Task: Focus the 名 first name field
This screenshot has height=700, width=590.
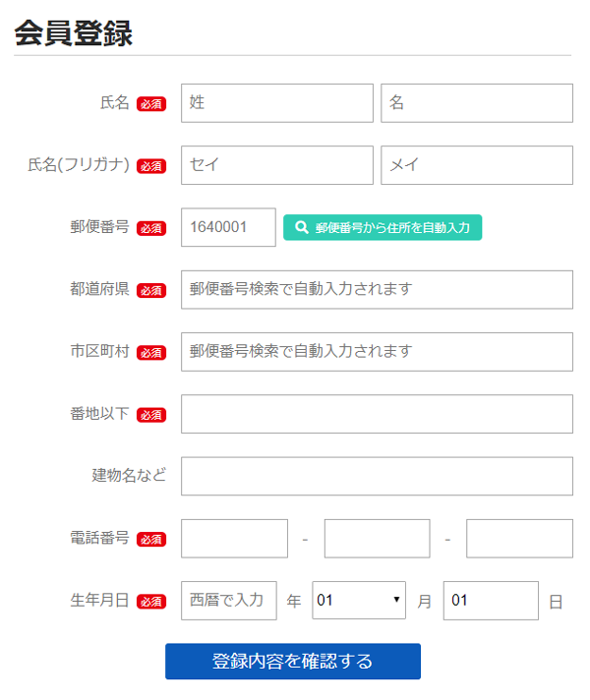Action: 477,103
